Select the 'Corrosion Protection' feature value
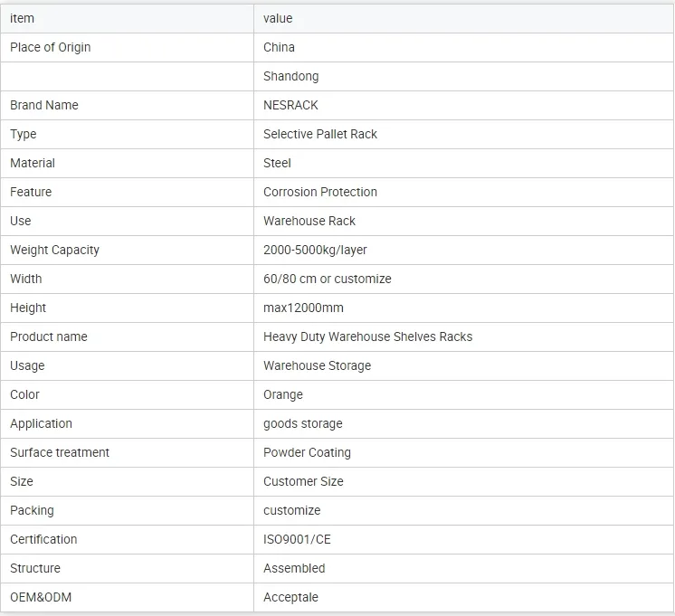675x616 pixels. pyautogui.click(x=320, y=192)
